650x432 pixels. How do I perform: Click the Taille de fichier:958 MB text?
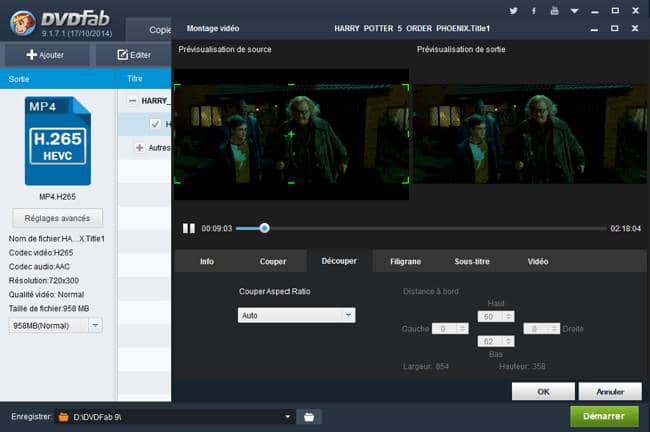pyautogui.click(x=49, y=308)
